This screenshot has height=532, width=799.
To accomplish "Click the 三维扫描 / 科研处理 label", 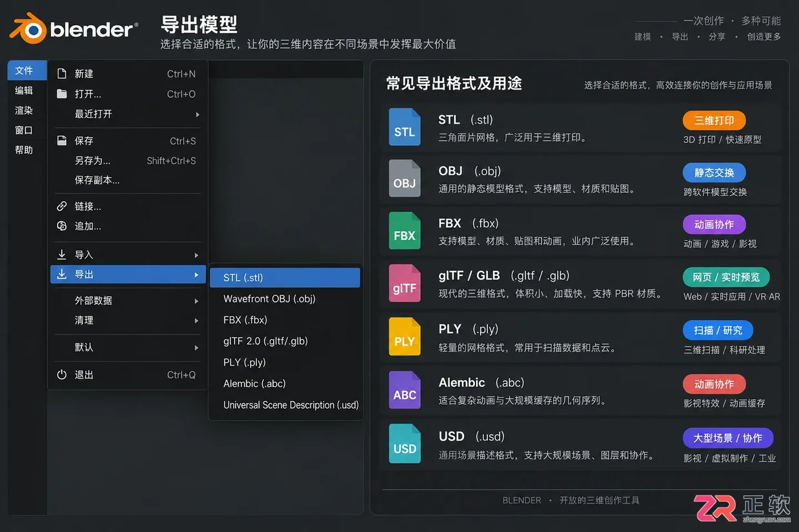I will pos(724,350).
